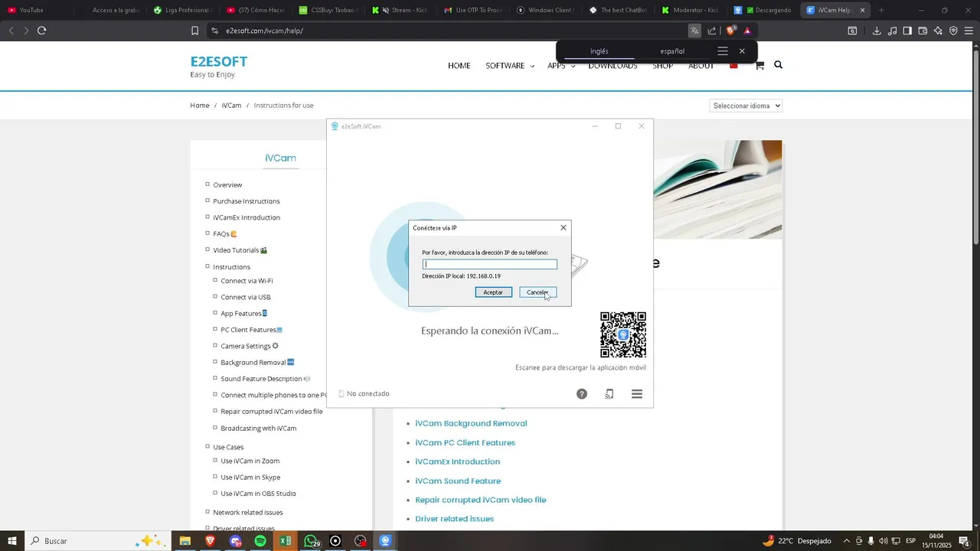Click the iVCam download QR code
The width and height of the screenshot is (980, 551).
[623, 334]
